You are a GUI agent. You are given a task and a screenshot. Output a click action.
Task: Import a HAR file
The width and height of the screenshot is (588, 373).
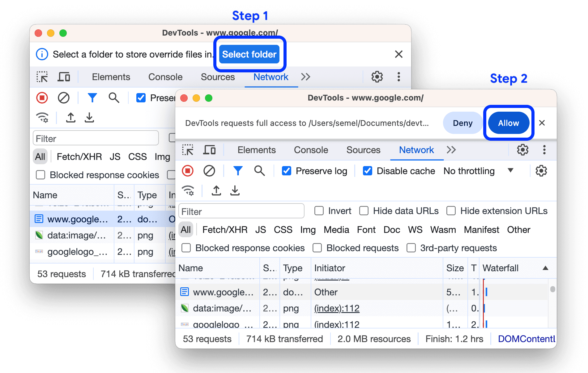(x=216, y=191)
